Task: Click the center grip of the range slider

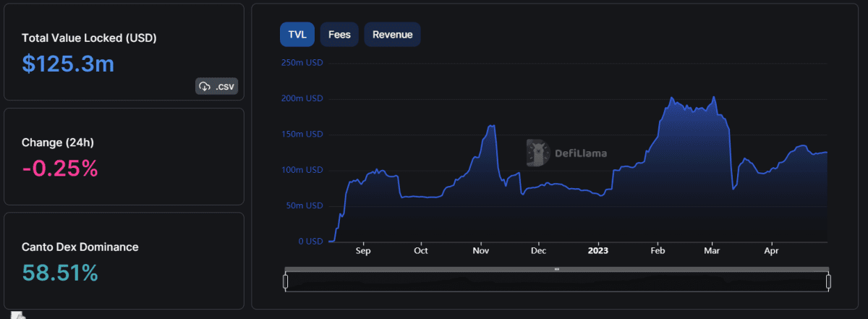Action: pyautogui.click(x=557, y=269)
